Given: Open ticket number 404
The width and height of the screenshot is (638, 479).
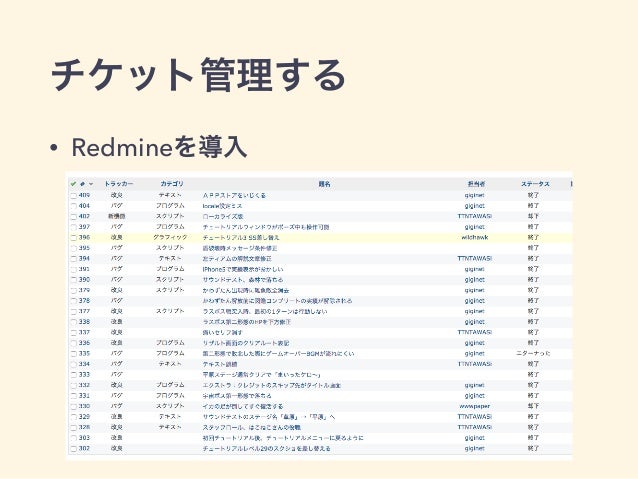Looking at the screenshot, I should [x=84, y=206].
